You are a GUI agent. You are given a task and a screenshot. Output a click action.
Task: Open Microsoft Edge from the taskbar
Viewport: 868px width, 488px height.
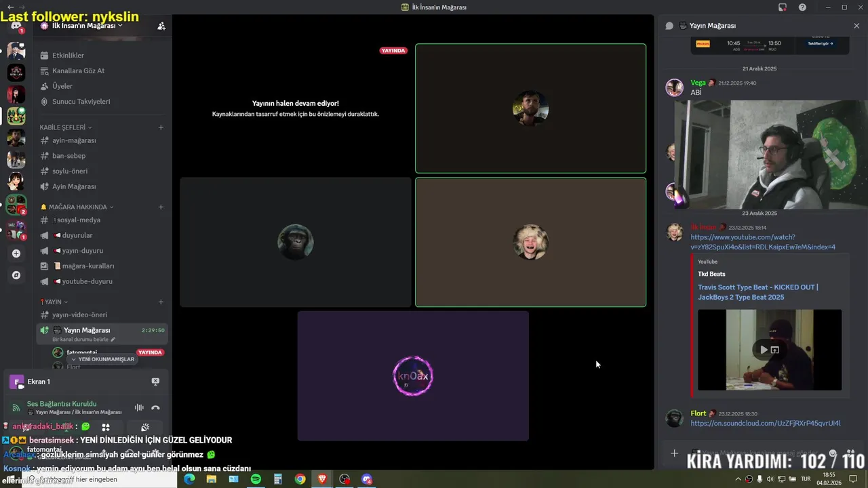pyautogui.click(x=189, y=479)
